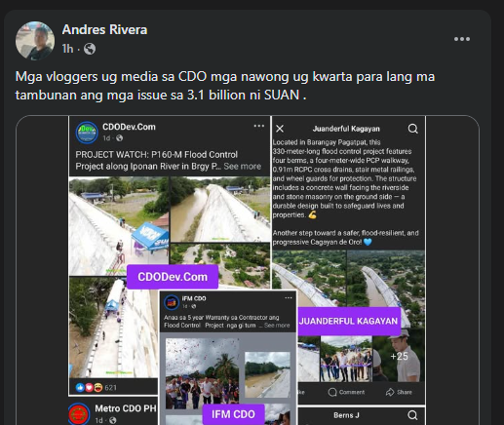Expand CDODev.Com post with See more
Image resolution: width=504 pixels, height=425 pixels.
click(243, 166)
